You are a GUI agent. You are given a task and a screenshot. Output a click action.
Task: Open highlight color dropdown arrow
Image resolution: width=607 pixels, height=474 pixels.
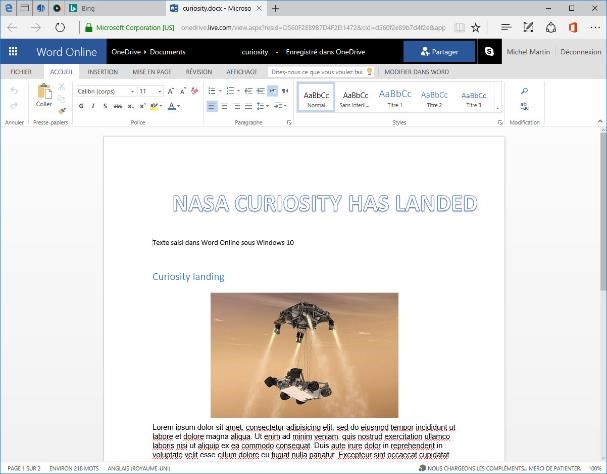pos(161,106)
